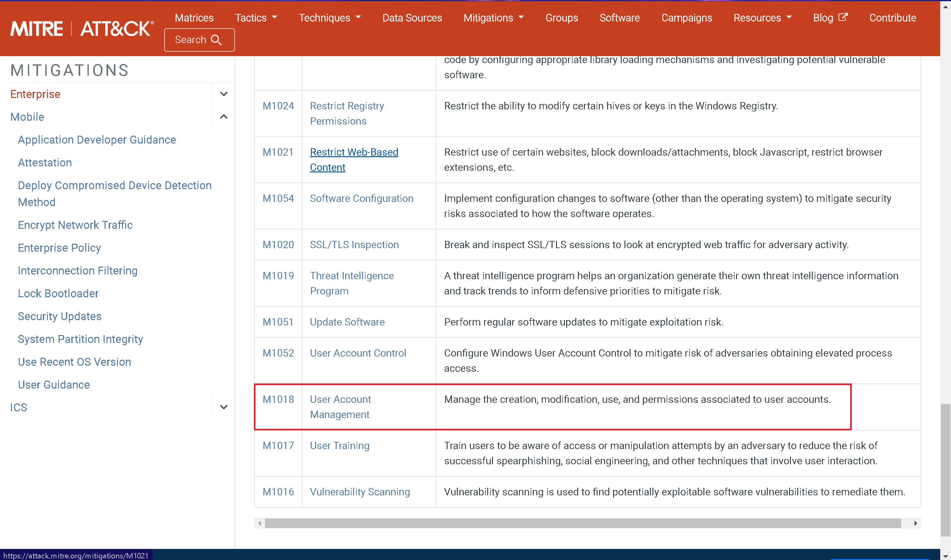Expand the ICS mitigations section
951x560 pixels.
click(x=224, y=407)
